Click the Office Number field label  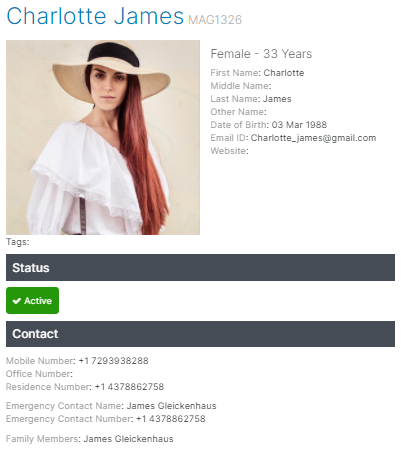coord(39,374)
